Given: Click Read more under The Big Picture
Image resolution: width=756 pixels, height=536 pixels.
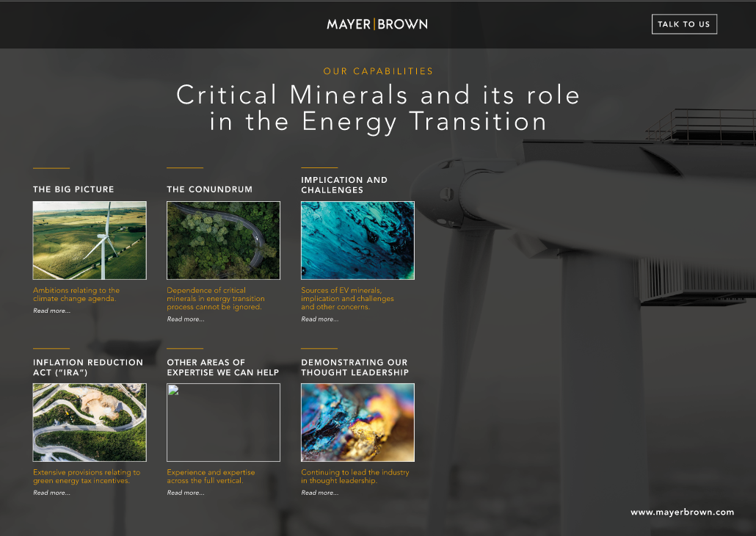Looking at the screenshot, I should [x=52, y=311].
